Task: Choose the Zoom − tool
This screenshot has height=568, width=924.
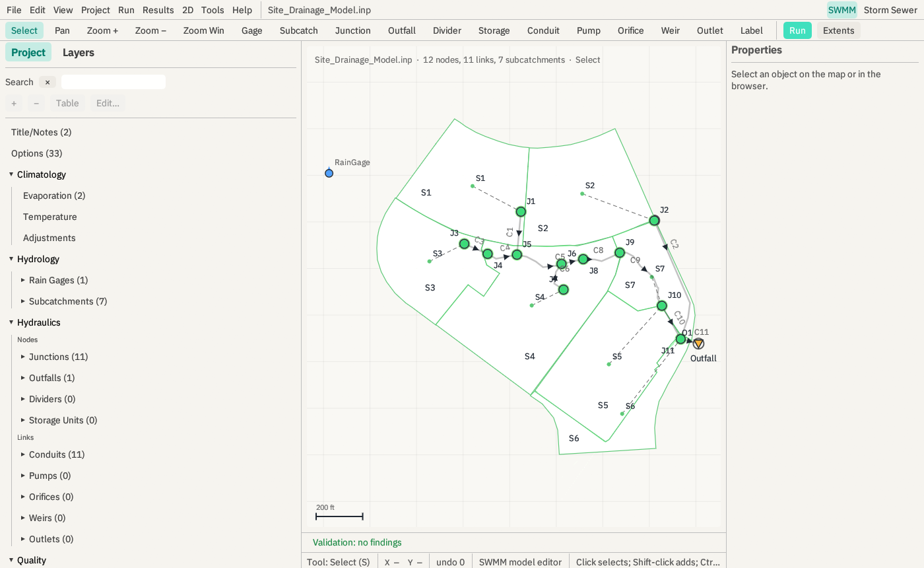Action: [151, 30]
